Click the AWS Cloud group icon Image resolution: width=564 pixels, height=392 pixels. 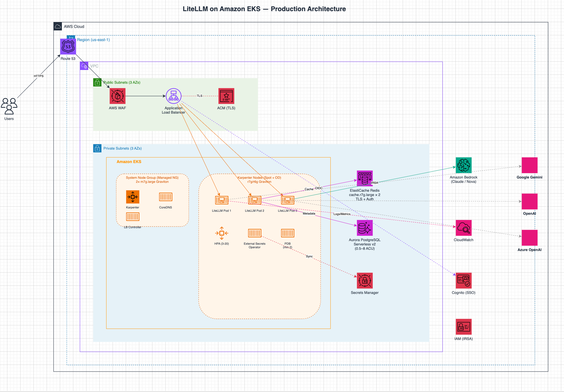(58, 26)
